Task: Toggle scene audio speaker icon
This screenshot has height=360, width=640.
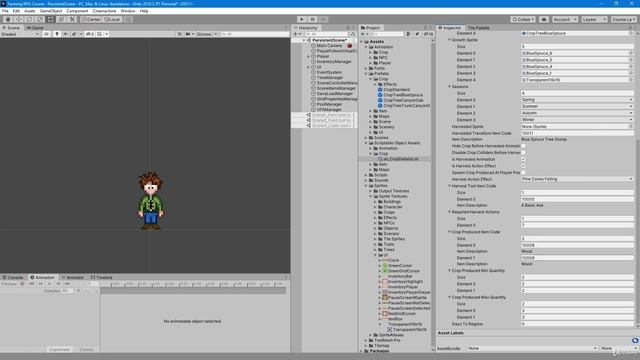Action: pos(65,34)
